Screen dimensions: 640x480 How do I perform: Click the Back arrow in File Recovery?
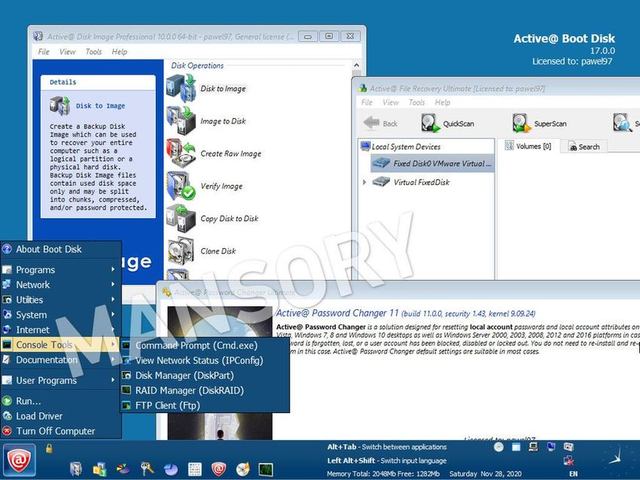pyautogui.click(x=380, y=123)
